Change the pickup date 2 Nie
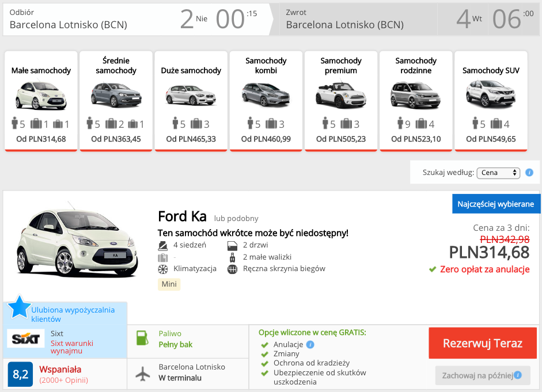Screen dimensions: 542x392 point(194,19)
